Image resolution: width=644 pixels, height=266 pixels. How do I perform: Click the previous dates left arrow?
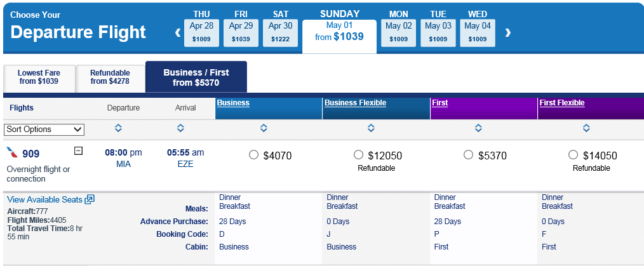coord(178,32)
